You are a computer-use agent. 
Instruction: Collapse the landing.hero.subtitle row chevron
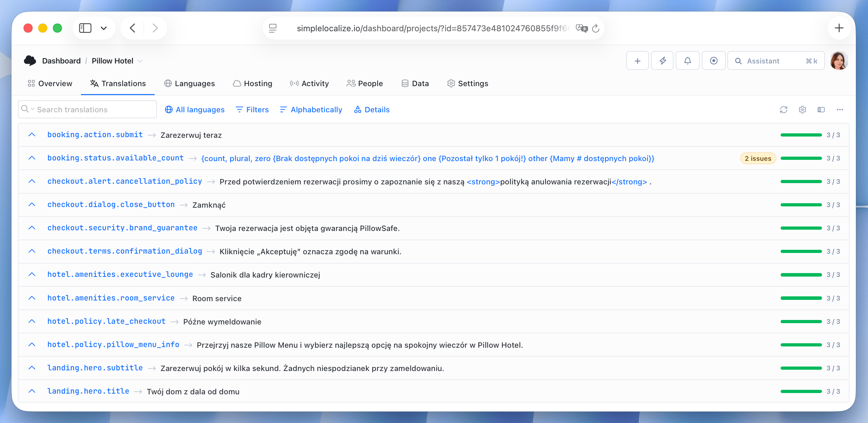pyautogui.click(x=32, y=368)
